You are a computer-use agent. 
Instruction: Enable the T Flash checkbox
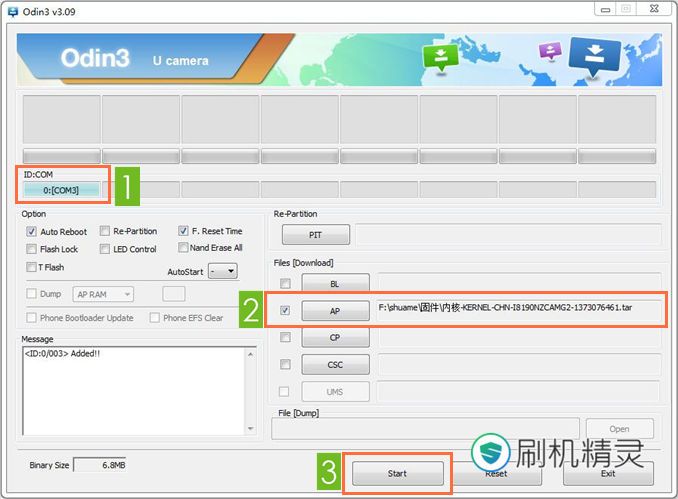[31, 267]
